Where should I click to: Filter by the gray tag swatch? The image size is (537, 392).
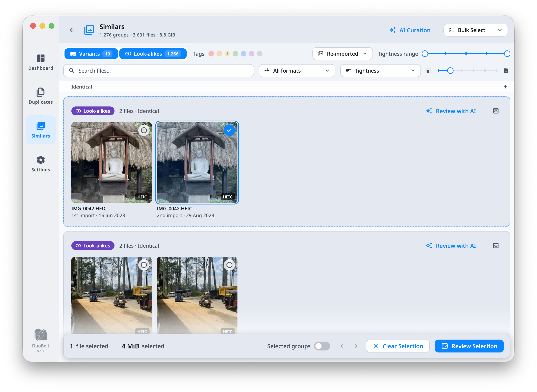point(259,54)
